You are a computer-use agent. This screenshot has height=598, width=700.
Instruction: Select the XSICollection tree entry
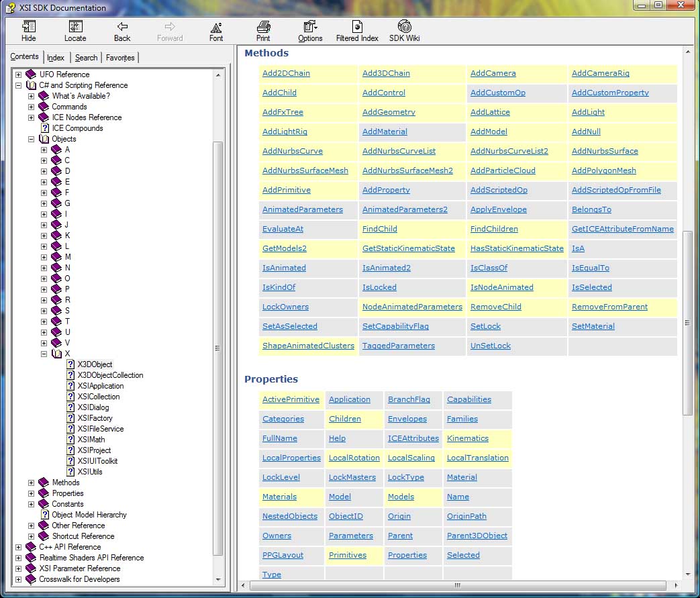[99, 397]
